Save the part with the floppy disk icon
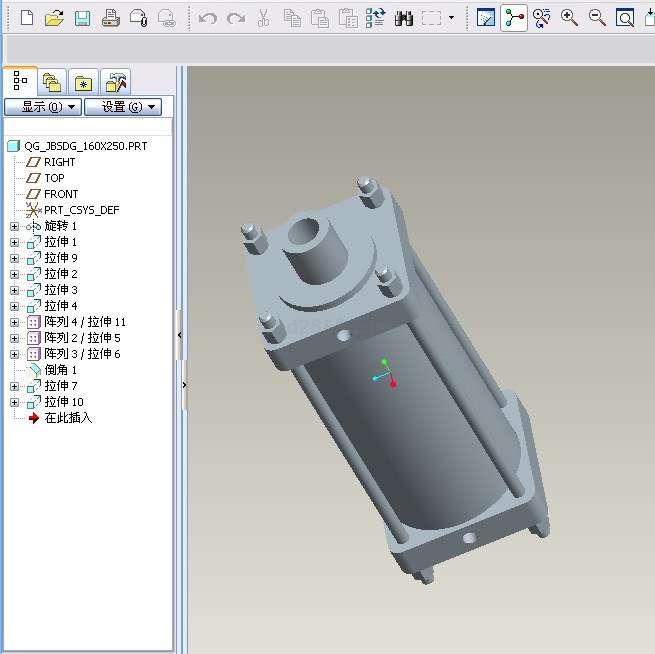Screen dimensions: 655x654 coord(82,18)
